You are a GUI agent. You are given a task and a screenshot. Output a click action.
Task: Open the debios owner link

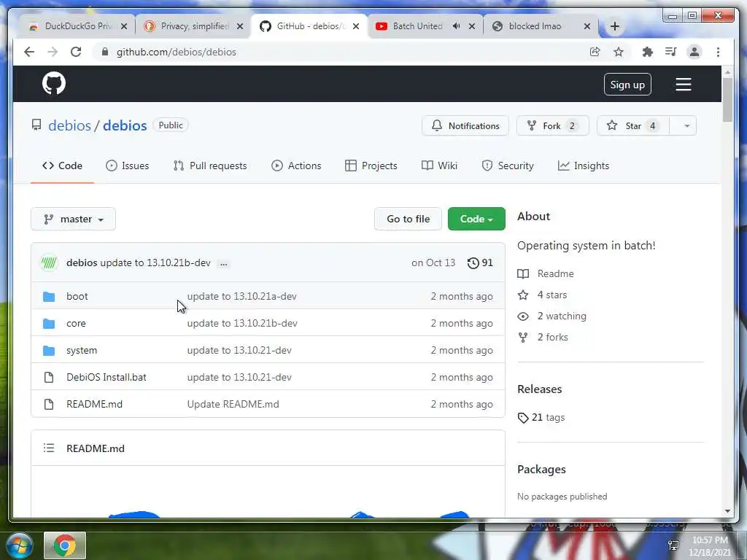(69, 125)
